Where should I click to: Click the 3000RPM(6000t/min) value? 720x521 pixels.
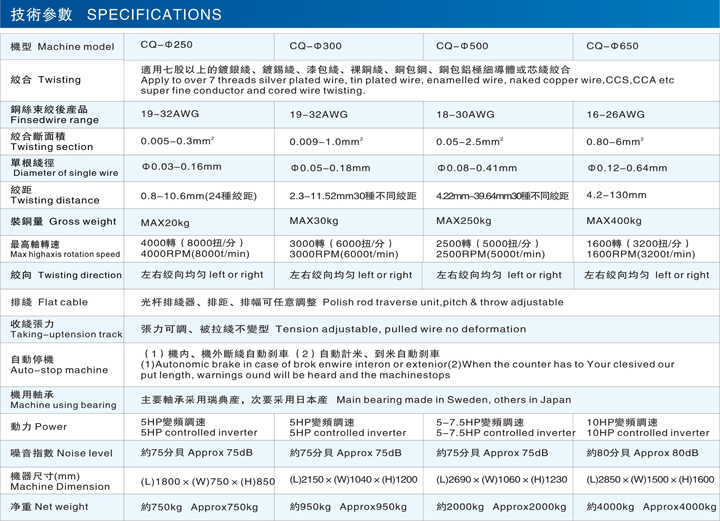[343, 254]
